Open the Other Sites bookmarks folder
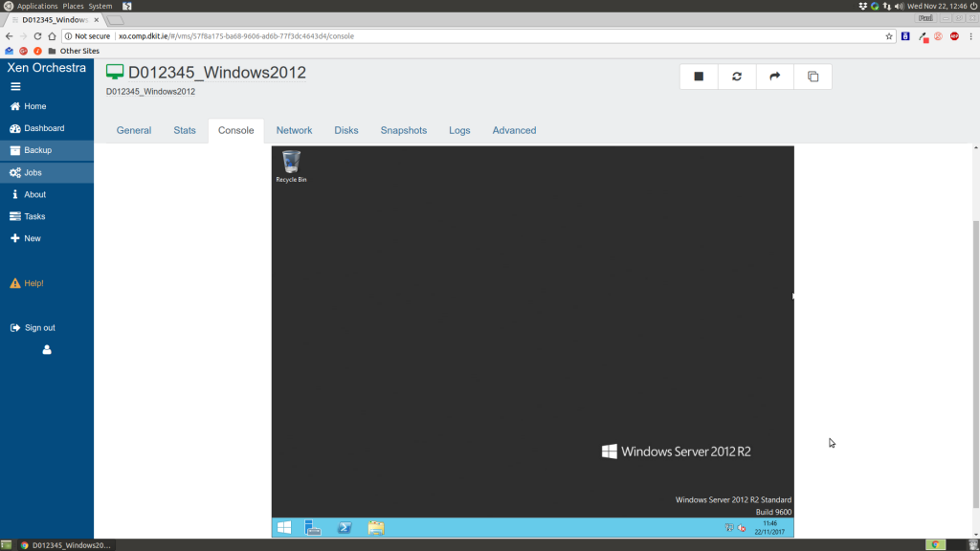 point(73,51)
